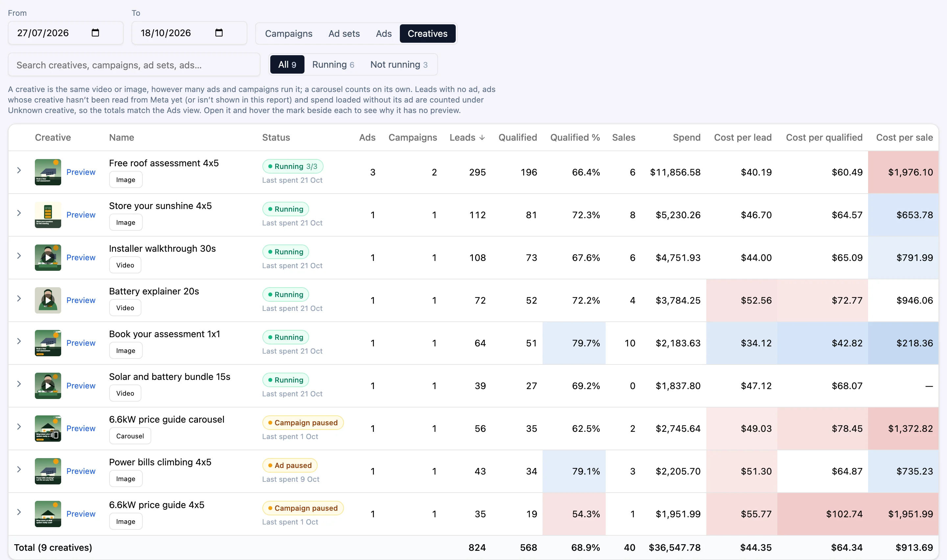Click the Video tag under Battery explainer 20s
This screenshot has width=947, height=560.
click(x=125, y=308)
